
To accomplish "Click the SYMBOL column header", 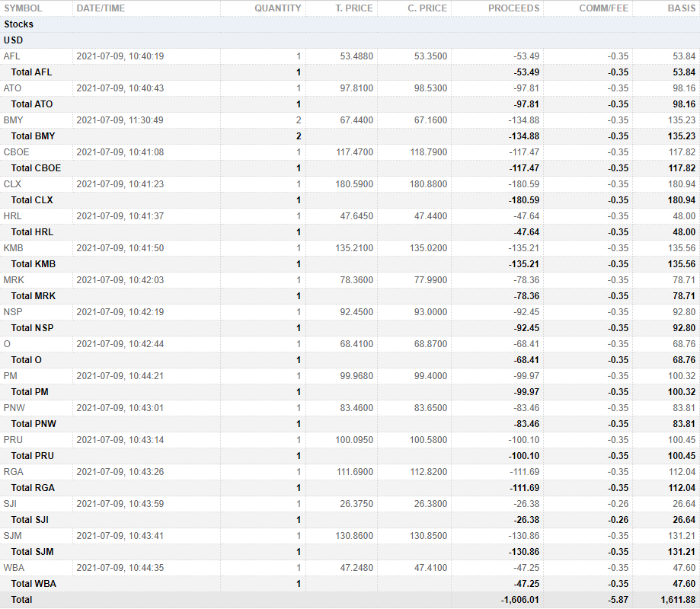I will pyautogui.click(x=23, y=8).
